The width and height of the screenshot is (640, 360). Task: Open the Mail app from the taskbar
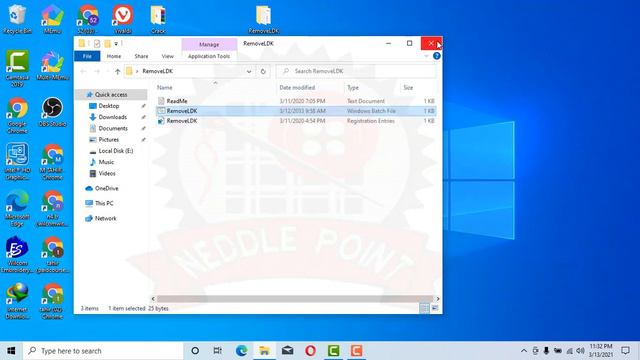(287, 351)
